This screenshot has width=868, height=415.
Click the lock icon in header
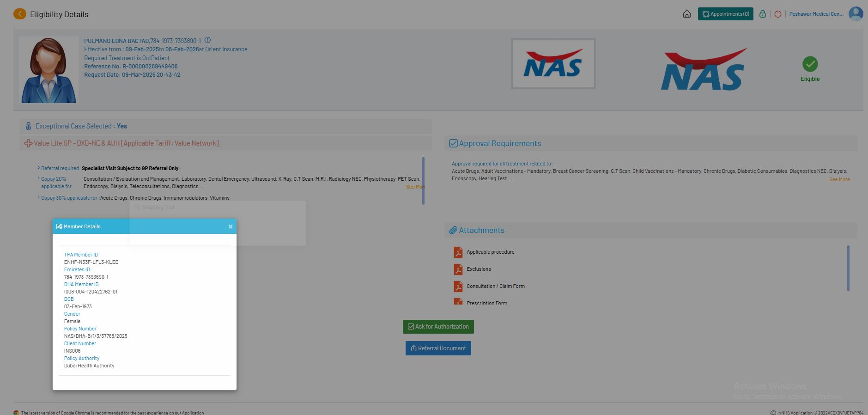click(x=763, y=14)
